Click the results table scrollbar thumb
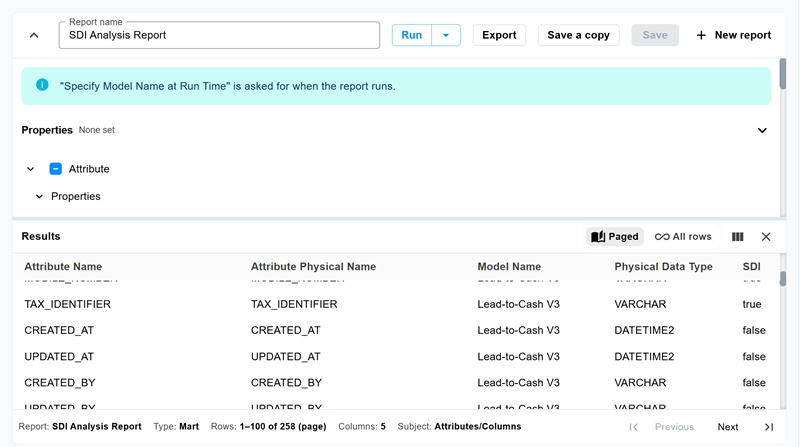 (783, 279)
